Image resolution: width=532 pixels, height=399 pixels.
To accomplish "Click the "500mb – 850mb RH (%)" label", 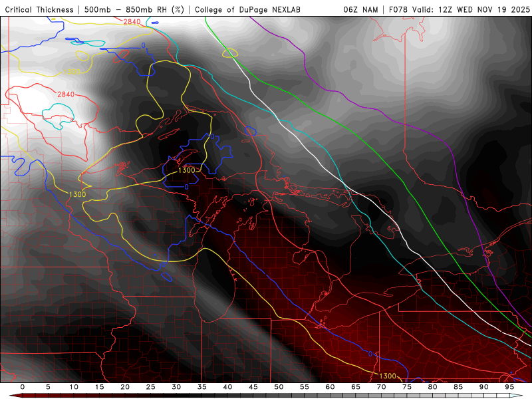I will pyautogui.click(x=134, y=10).
